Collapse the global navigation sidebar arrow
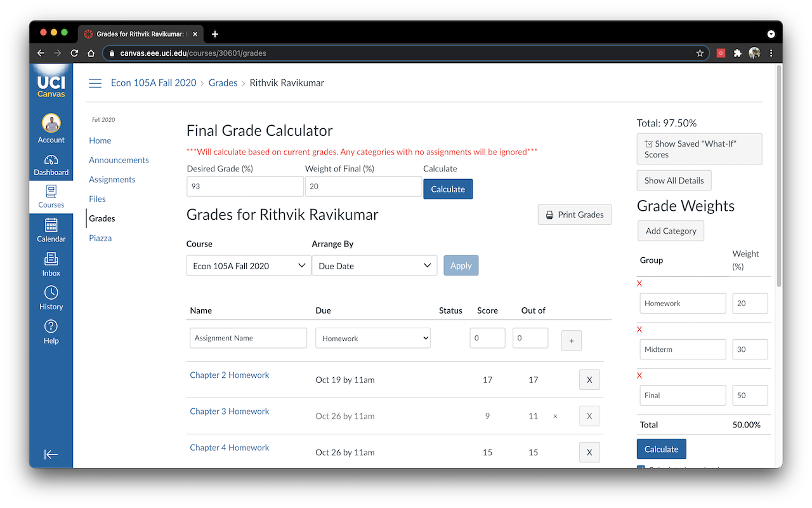Image resolution: width=812 pixels, height=508 pixels. point(51,454)
